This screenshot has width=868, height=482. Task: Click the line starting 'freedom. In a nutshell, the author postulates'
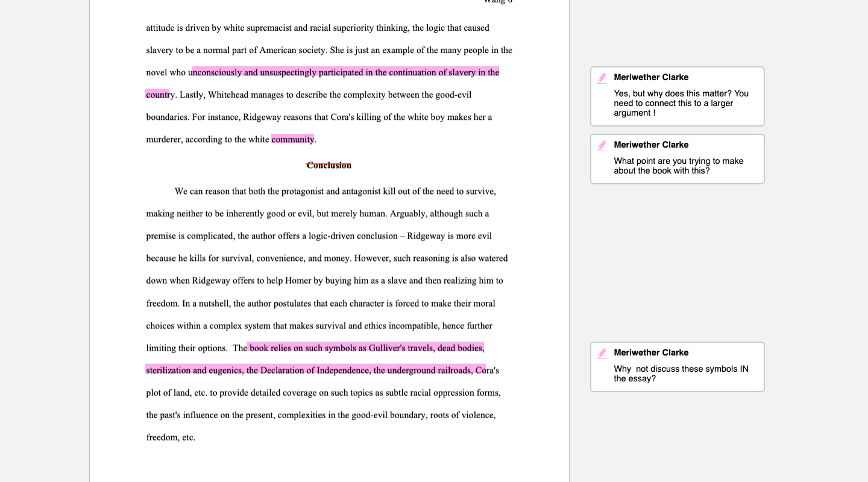point(321,303)
